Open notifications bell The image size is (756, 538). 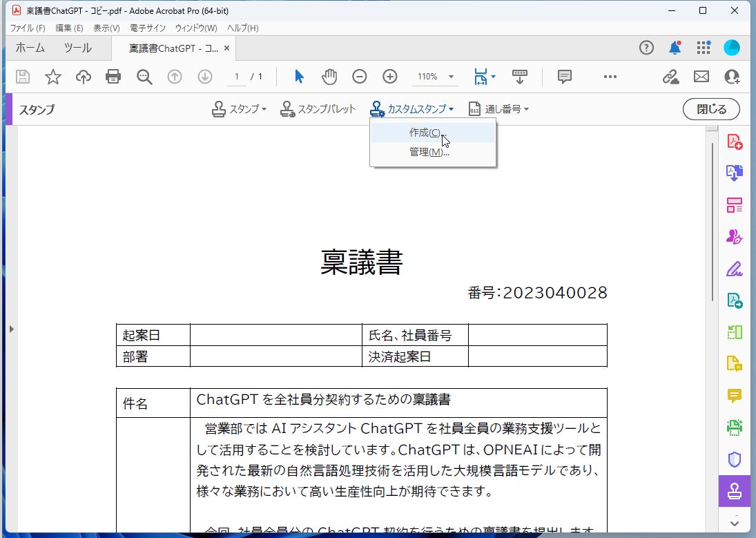pyautogui.click(x=675, y=48)
